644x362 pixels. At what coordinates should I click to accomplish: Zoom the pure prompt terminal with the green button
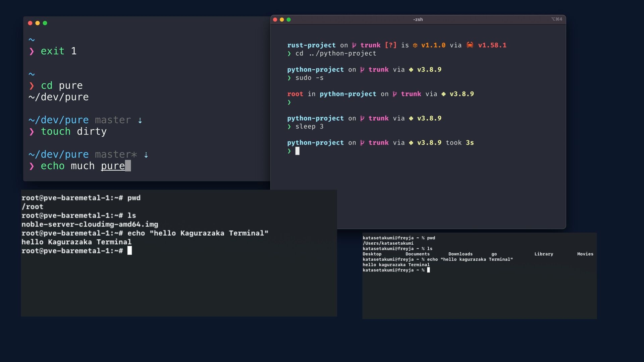45,23
